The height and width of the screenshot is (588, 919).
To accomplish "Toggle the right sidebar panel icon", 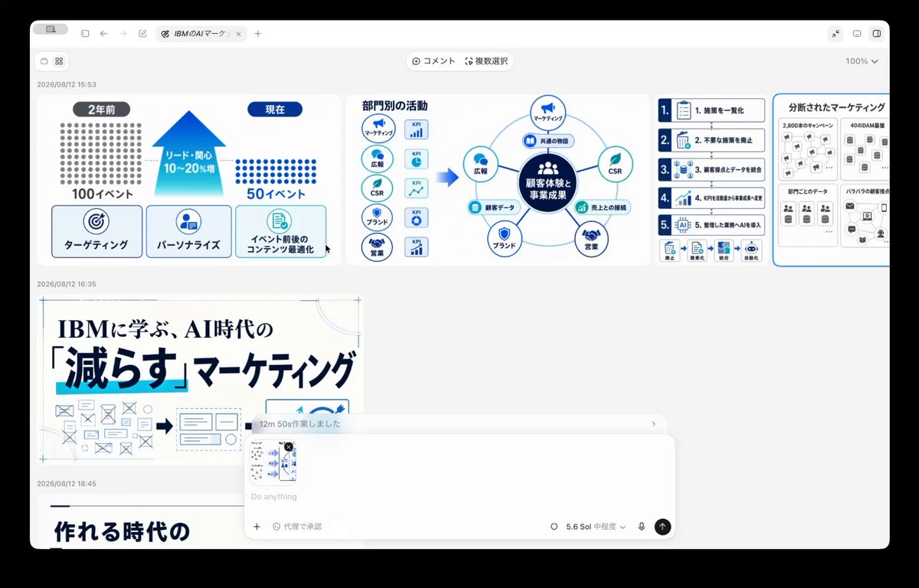I will (877, 34).
